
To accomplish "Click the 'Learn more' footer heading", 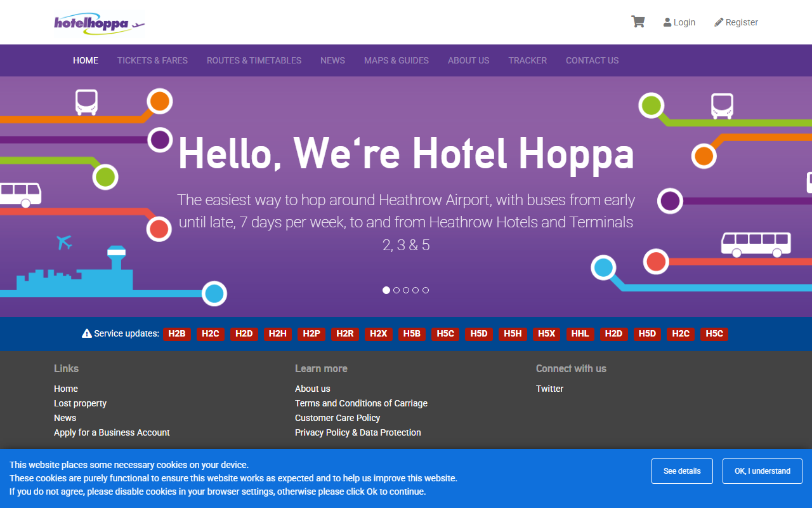I will pos(321,368).
